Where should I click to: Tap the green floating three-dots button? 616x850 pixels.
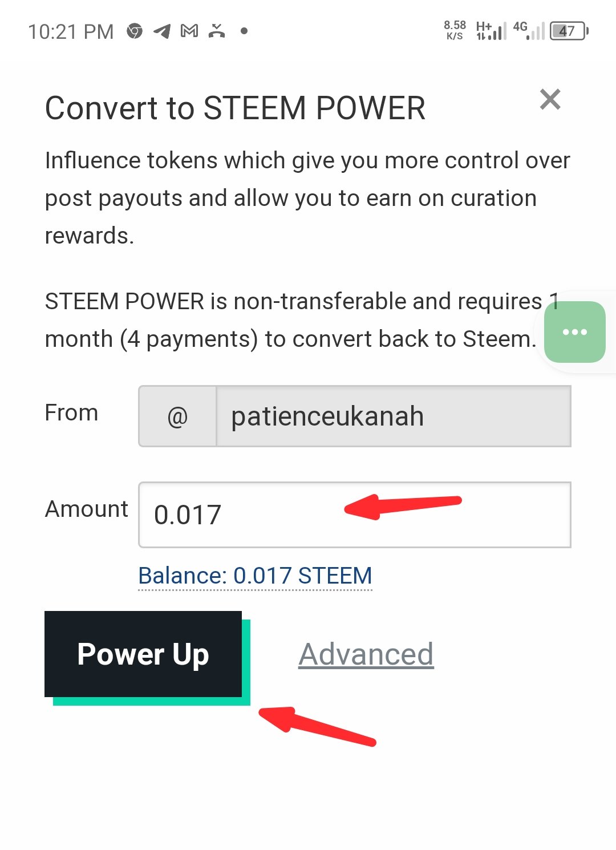574,332
